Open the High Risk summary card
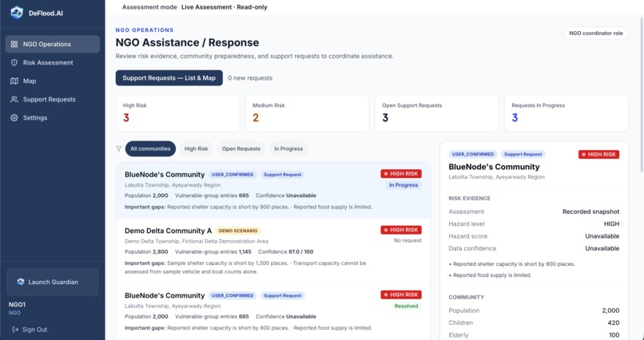The height and width of the screenshot is (340, 644). pyautogui.click(x=178, y=113)
